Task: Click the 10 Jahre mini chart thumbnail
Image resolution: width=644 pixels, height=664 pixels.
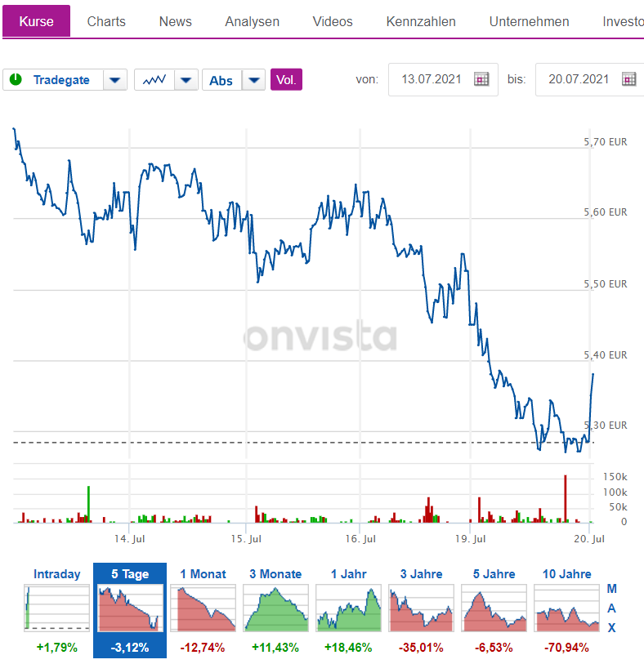Action: [567, 608]
